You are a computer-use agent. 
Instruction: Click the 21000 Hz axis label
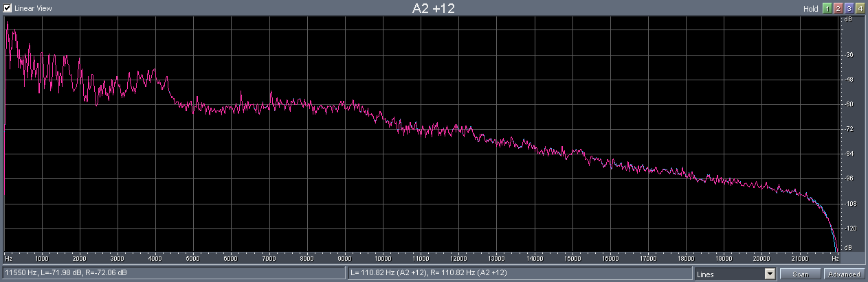(x=799, y=259)
